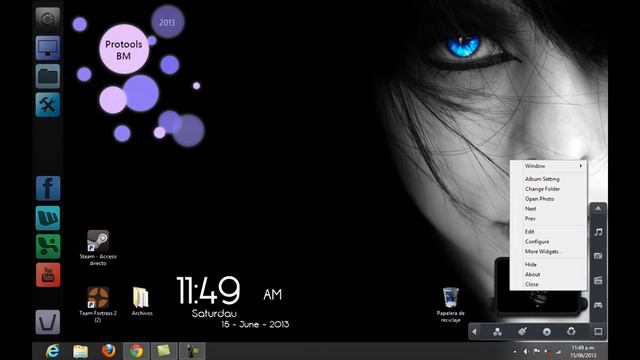Screen dimensions: 640x360
Task: Click the 11:49 clock widget on the desktop
Action: 208,291
